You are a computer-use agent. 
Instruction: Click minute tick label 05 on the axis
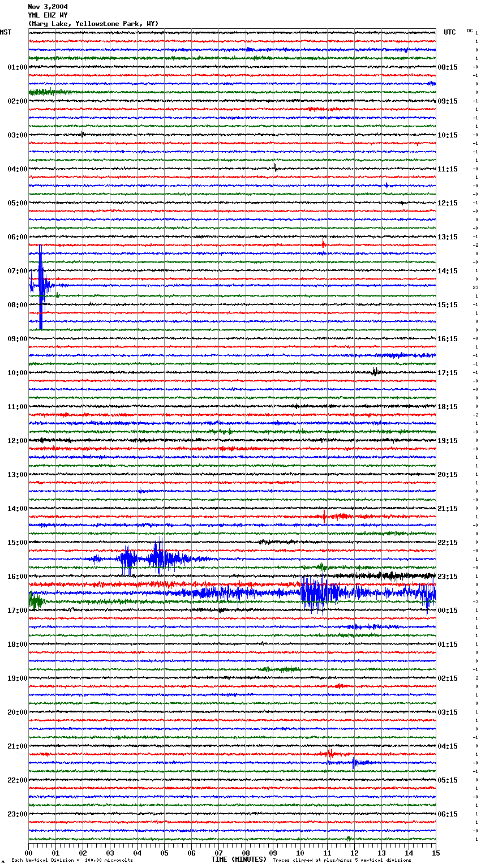click(164, 853)
